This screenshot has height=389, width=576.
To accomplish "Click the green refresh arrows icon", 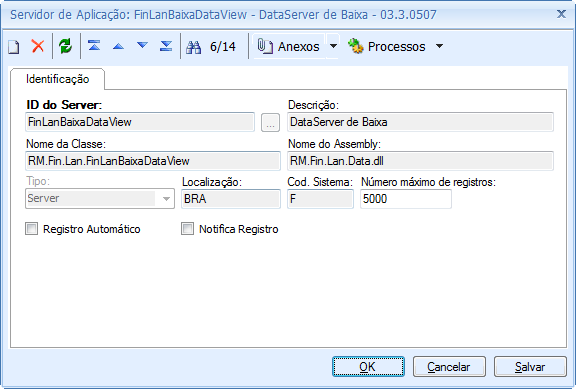I will click(x=66, y=46).
